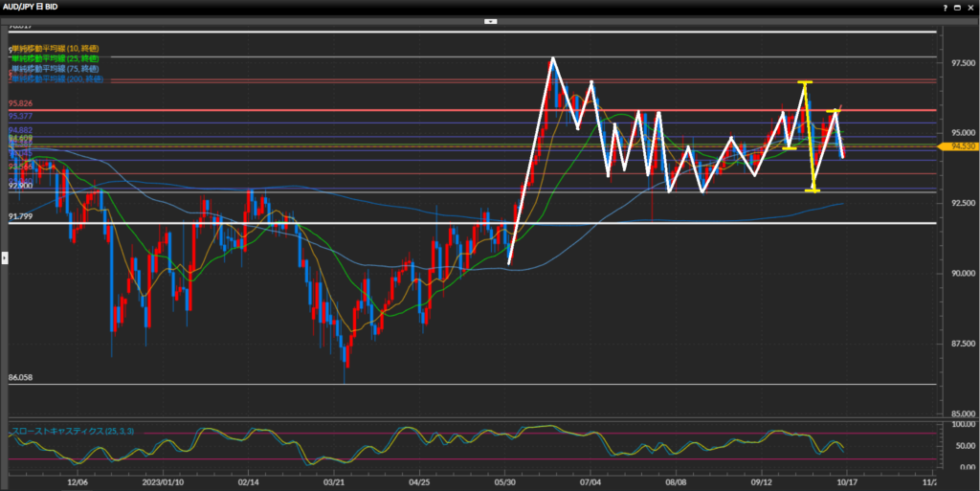This screenshot has width=980, height=491.
Task: Select the 10-period moving average label
Action: [x=56, y=48]
